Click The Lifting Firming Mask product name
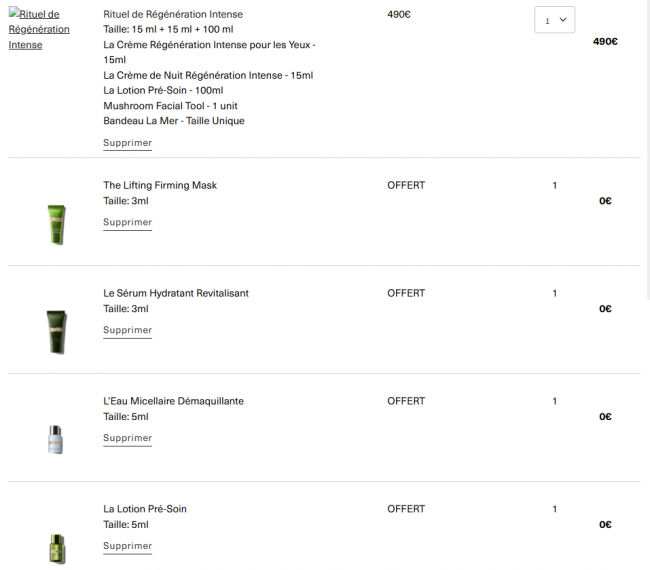Image resolution: width=650 pixels, height=570 pixels. pyautogui.click(x=160, y=186)
